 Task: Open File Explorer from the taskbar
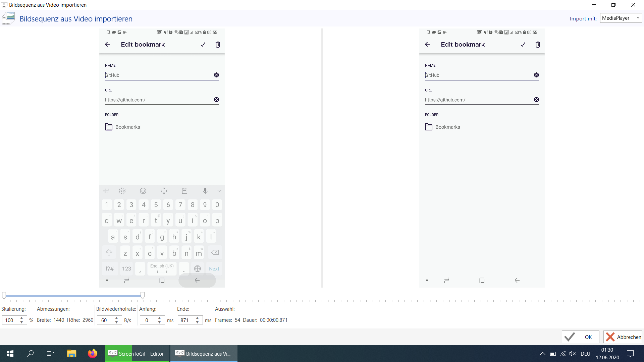pyautogui.click(x=71, y=354)
